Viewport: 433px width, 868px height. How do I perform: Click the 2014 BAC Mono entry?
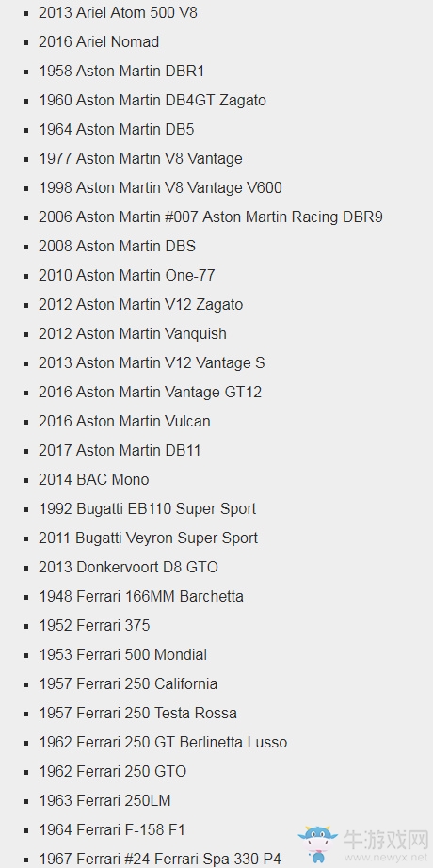(x=94, y=479)
